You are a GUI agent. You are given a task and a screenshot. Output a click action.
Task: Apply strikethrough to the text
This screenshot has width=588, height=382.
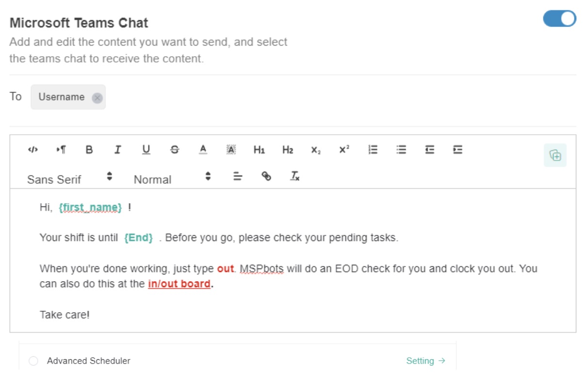[x=174, y=150]
